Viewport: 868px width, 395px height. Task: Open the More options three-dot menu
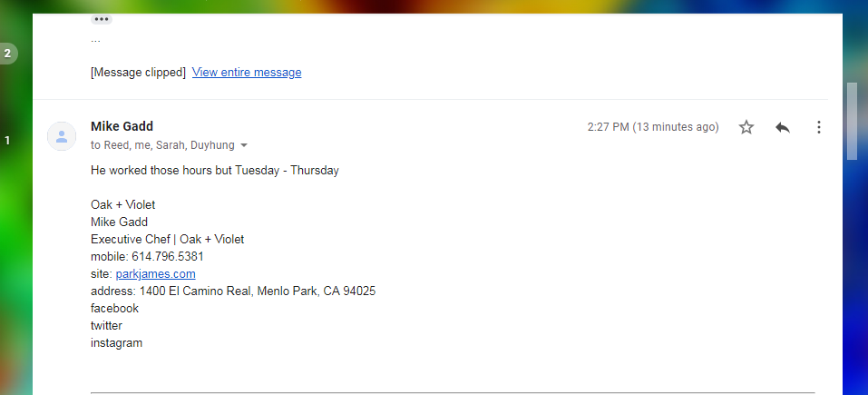819,127
